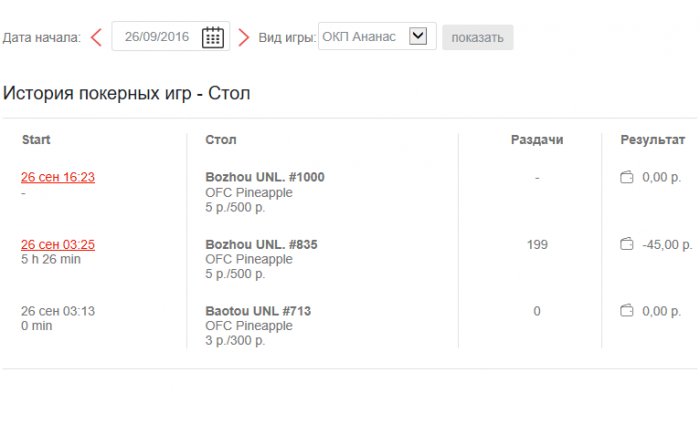This screenshot has width=700, height=424.
Task: Click the 199 hands count value
Action: coord(537,244)
